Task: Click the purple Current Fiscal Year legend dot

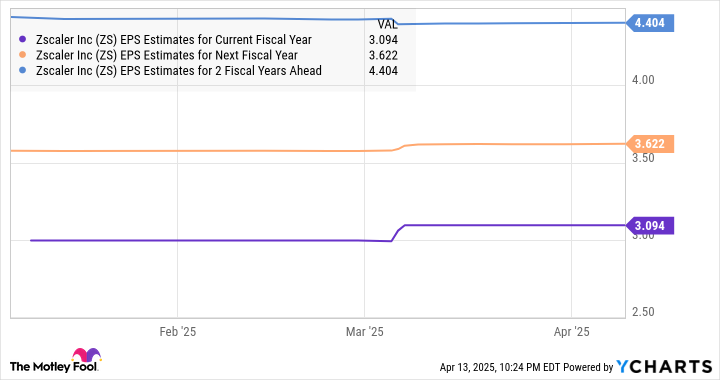Action: coord(23,39)
